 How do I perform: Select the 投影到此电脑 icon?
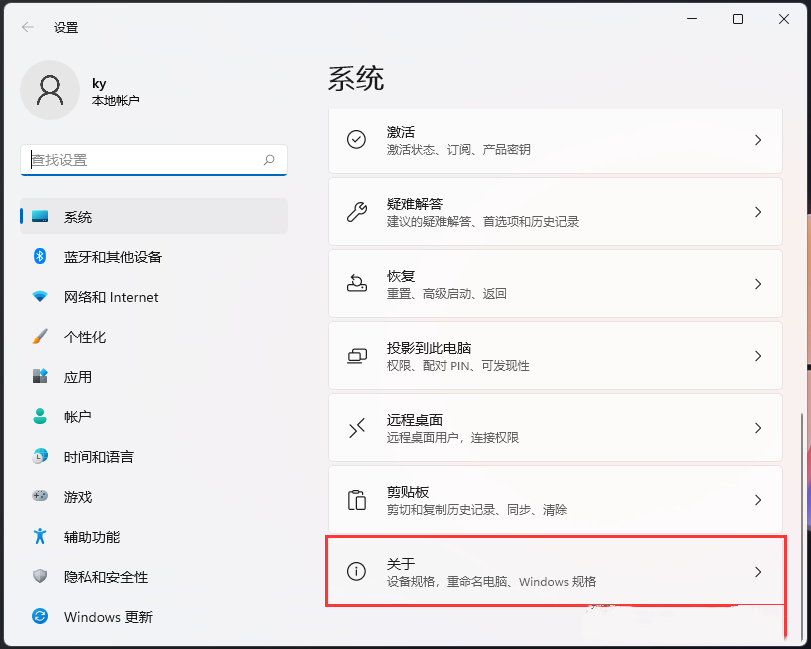(x=357, y=356)
